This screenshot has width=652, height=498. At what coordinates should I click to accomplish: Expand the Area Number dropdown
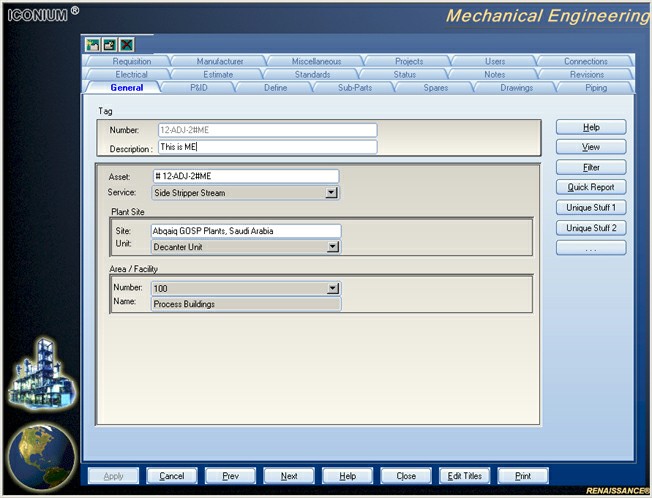333,289
